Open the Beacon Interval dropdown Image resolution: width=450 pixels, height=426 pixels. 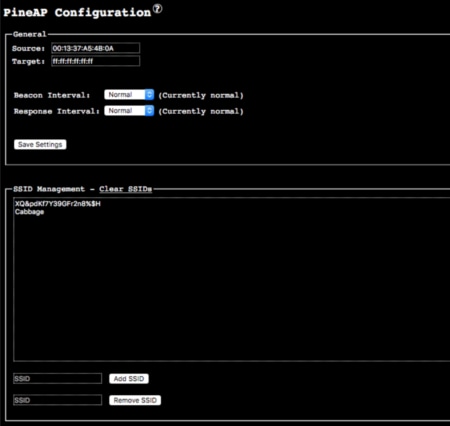point(129,95)
